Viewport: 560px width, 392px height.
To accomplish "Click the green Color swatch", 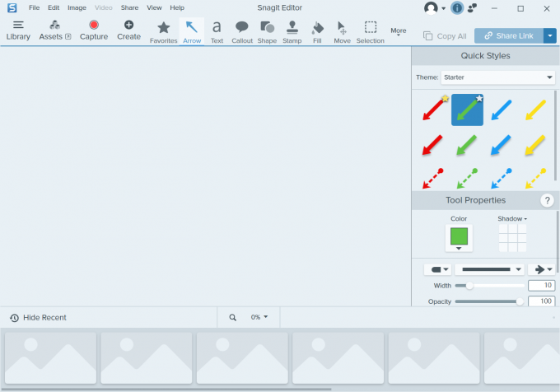I will click(x=459, y=236).
